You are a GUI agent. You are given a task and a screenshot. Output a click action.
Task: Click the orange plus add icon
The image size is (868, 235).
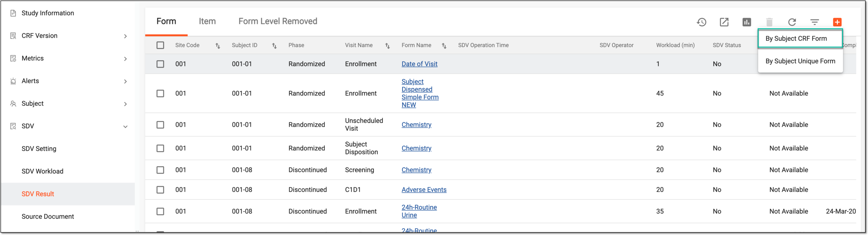point(837,22)
